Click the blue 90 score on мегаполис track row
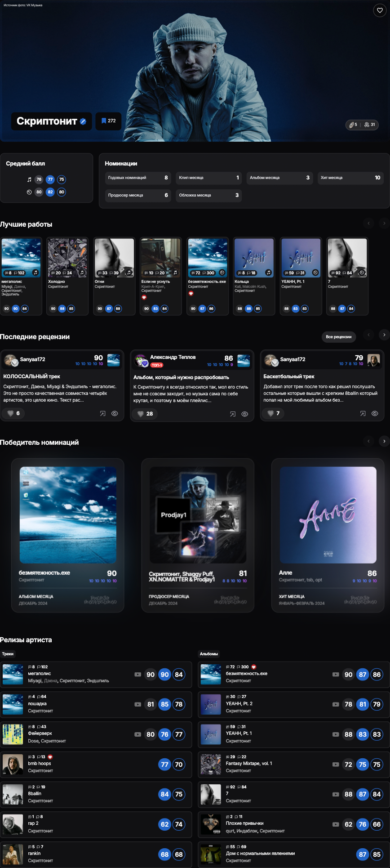This screenshot has height=868, width=390. click(x=165, y=675)
